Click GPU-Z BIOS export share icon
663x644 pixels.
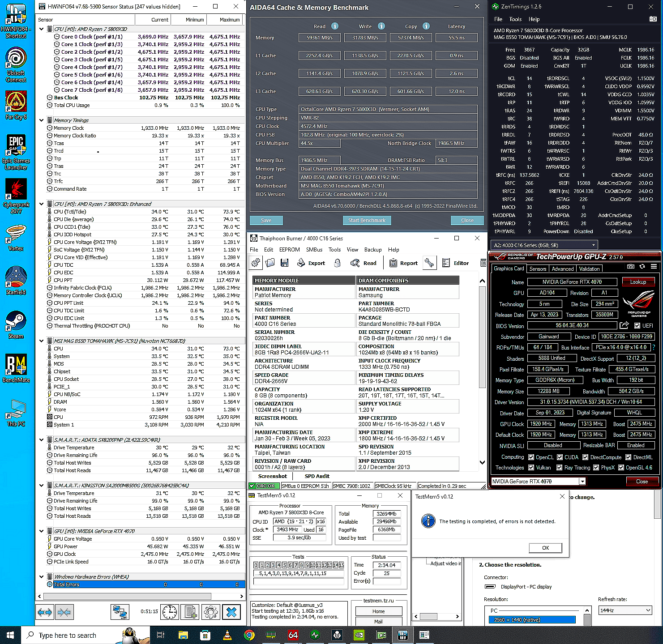click(624, 325)
